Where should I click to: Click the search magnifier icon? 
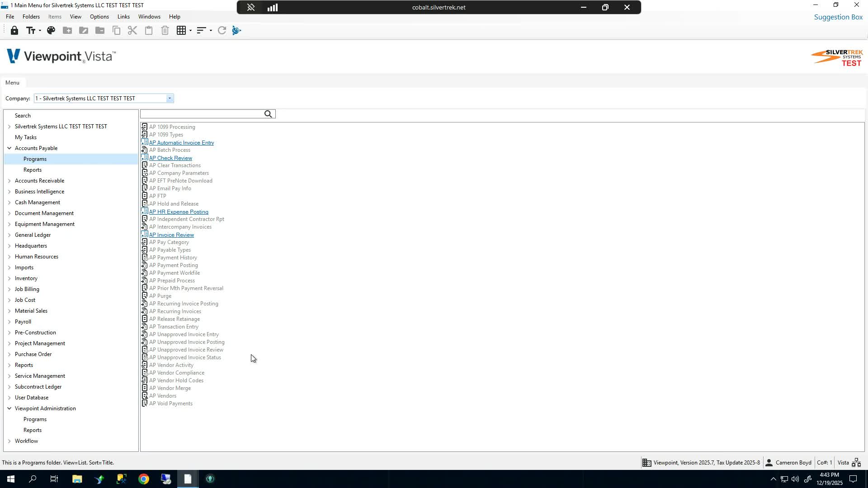pos(268,114)
